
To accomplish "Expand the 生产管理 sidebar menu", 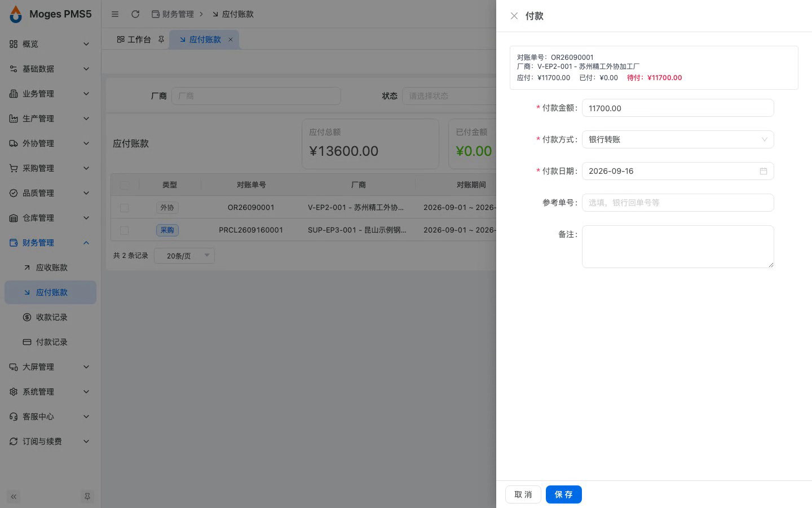I will pyautogui.click(x=50, y=119).
